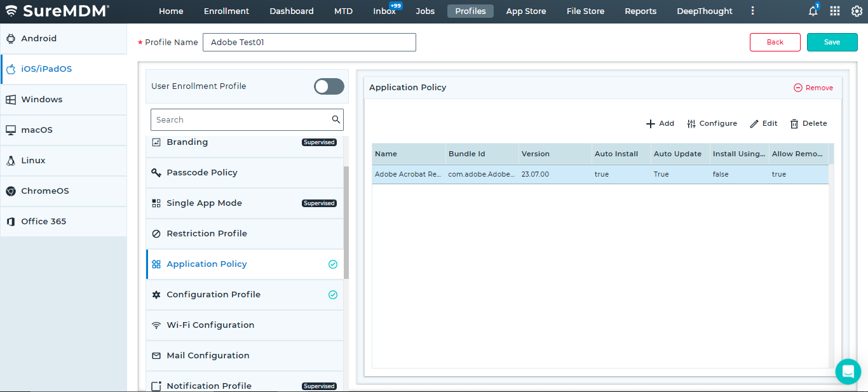Click the com.adobe.Adobe... bundle id cell

[482, 174]
